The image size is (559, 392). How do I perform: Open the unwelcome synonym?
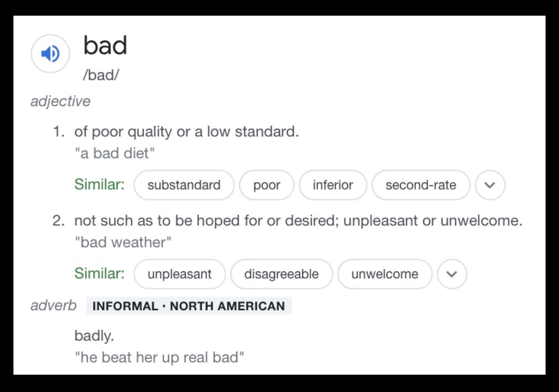coord(385,274)
